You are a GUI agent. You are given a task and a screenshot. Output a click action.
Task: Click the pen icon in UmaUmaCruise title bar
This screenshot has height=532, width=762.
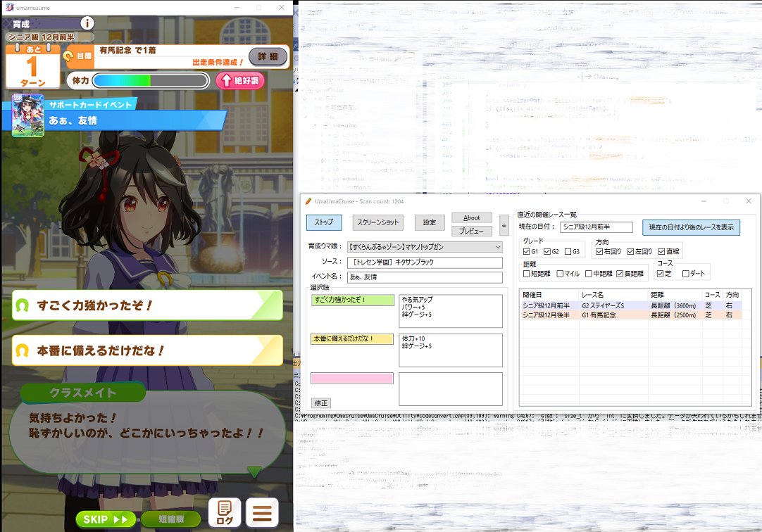(x=309, y=201)
